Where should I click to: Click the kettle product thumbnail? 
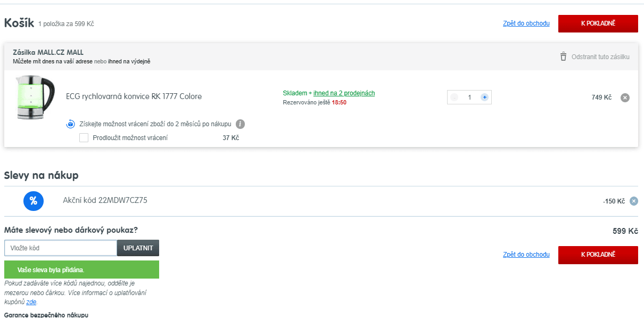point(36,97)
